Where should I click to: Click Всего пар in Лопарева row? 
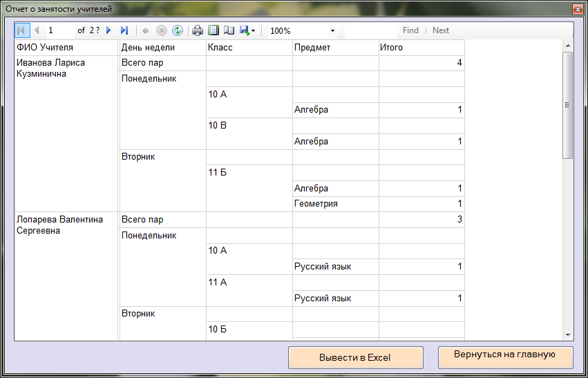point(162,220)
